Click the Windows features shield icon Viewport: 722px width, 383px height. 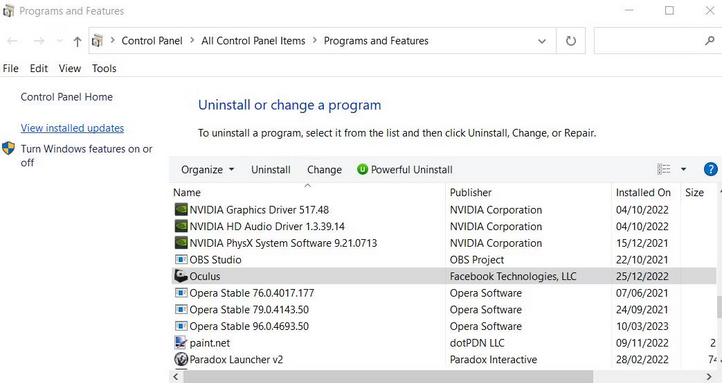[8, 148]
